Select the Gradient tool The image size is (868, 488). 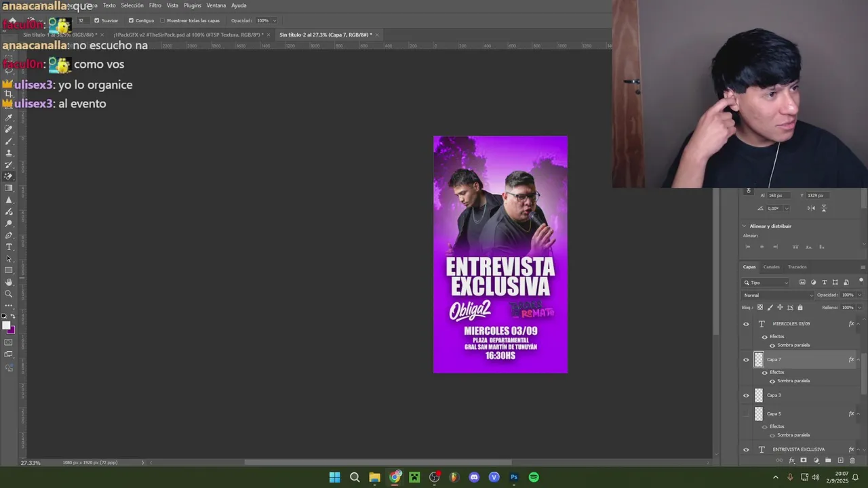(x=9, y=188)
